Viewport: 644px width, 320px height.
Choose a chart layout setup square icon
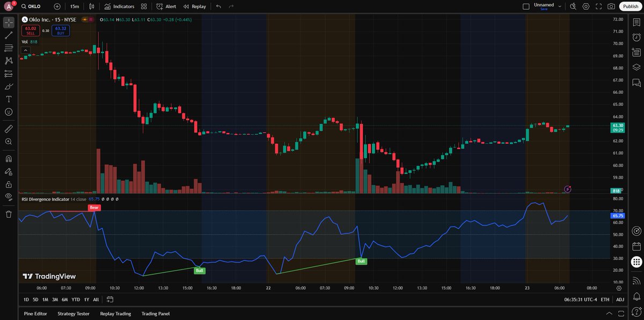[x=526, y=6]
